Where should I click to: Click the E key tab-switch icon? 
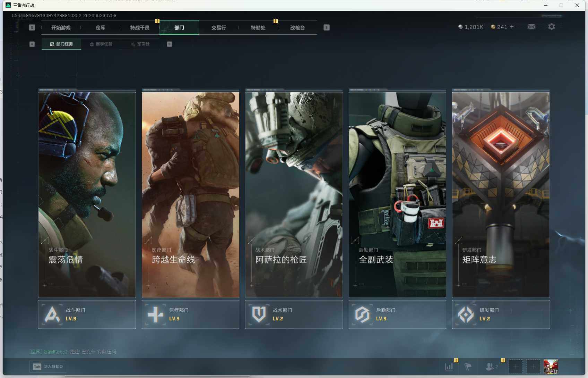(326, 27)
